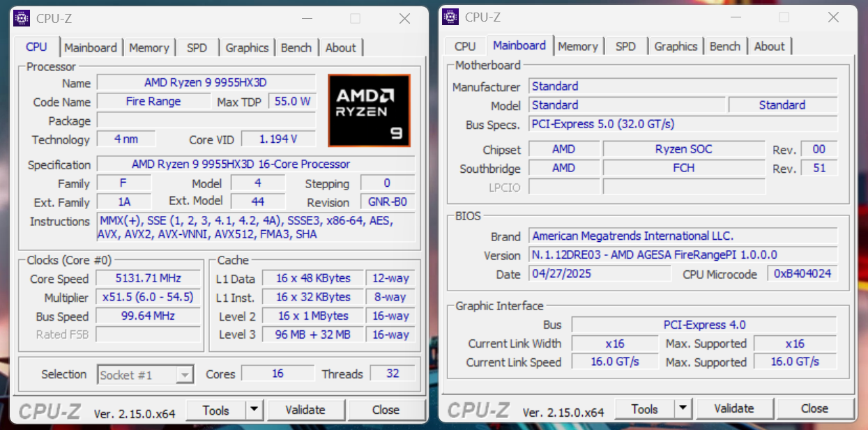Click the AMD Ryzen 9 logo badge
This screenshot has width=868, height=430.
(369, 110)
